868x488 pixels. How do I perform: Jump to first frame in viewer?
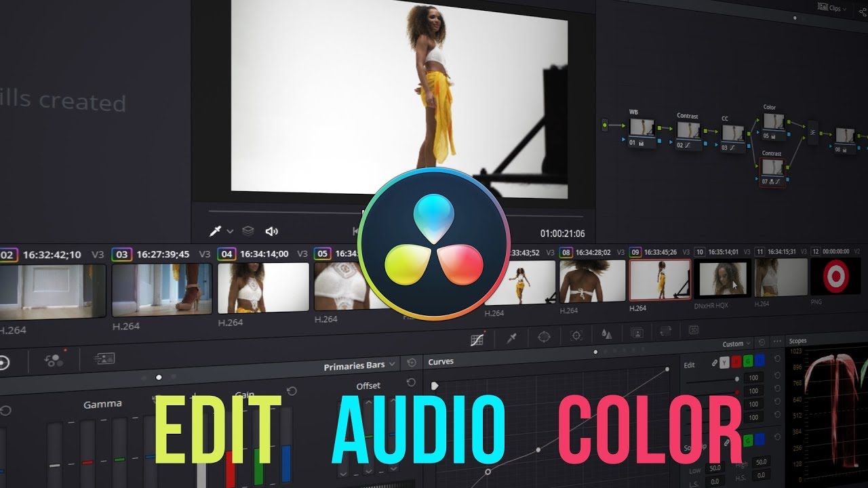point(356,231)
